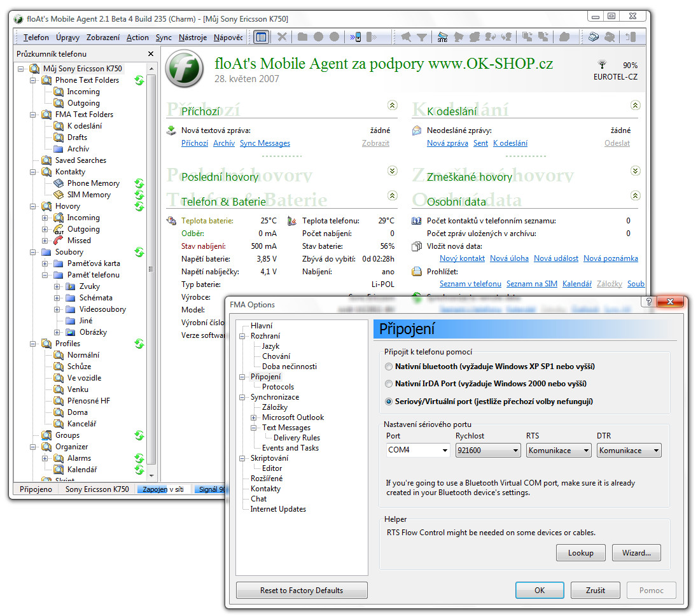The width and height of the screenshot is (698, 616).
Task: Open the Nástroje menu
Action: coord(193,38)
